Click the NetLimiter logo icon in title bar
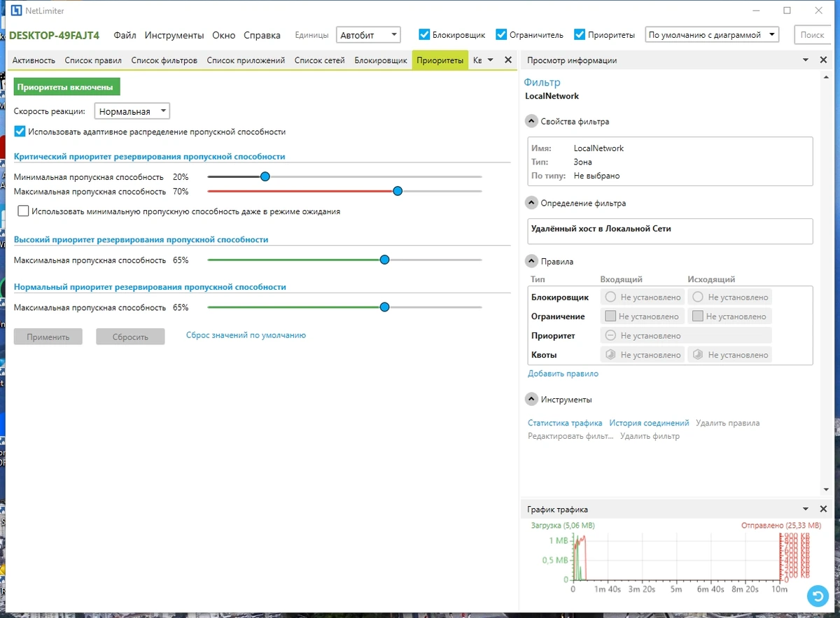Image resolution: width=840 pixels, height=618 pixels. [x=17, y=10]
